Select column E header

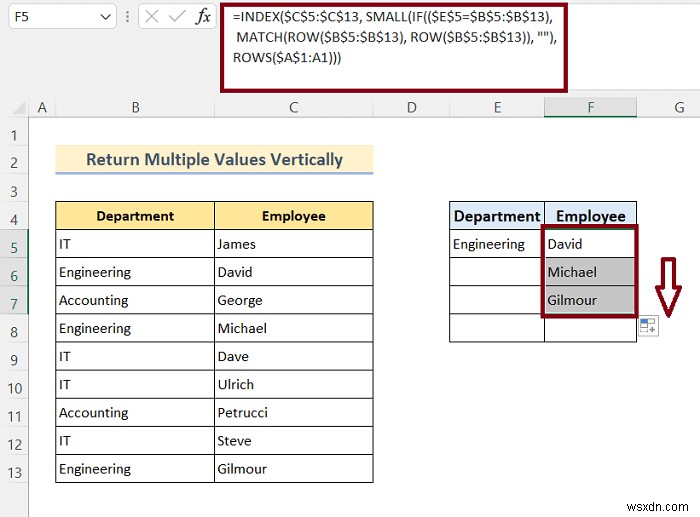[497, 108]
